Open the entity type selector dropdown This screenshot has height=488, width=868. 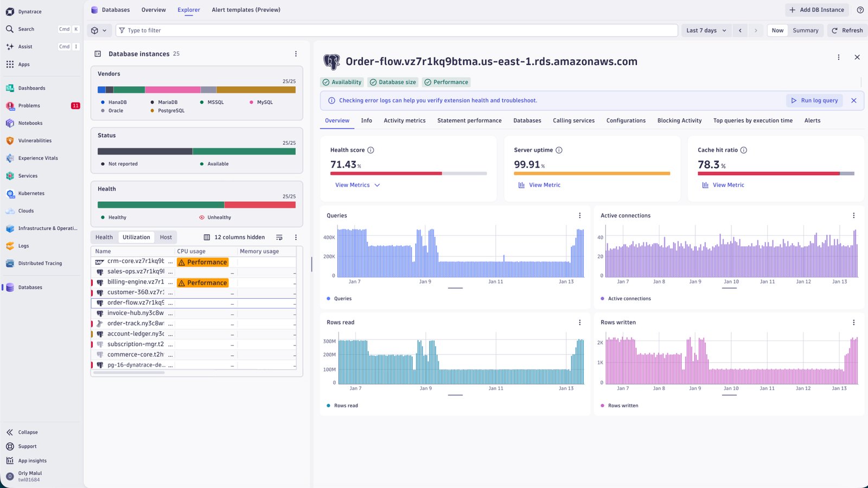[99, 30]
